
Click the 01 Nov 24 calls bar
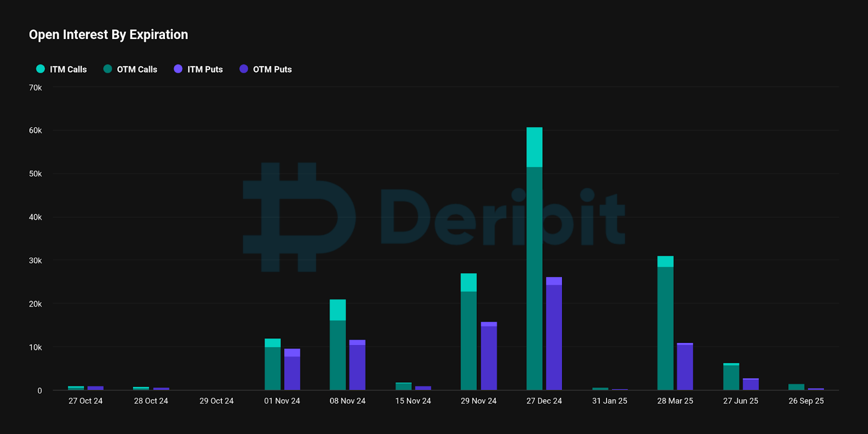click(272, 364)
